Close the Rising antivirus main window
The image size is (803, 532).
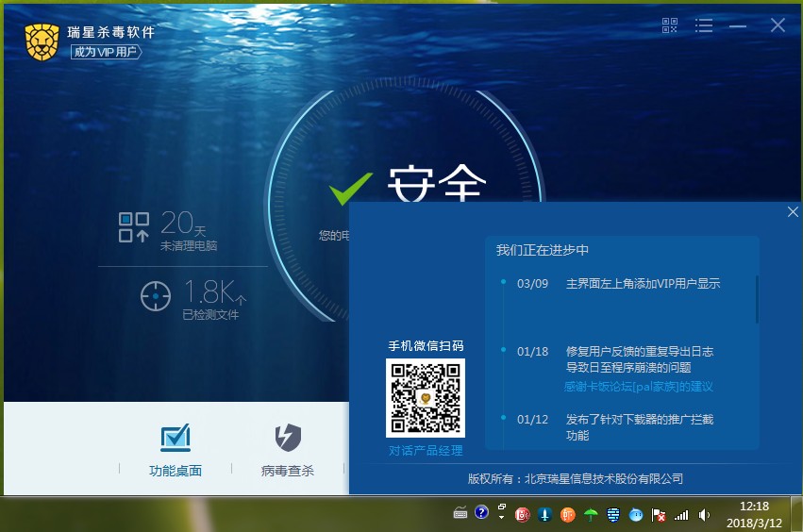(778, 25)
